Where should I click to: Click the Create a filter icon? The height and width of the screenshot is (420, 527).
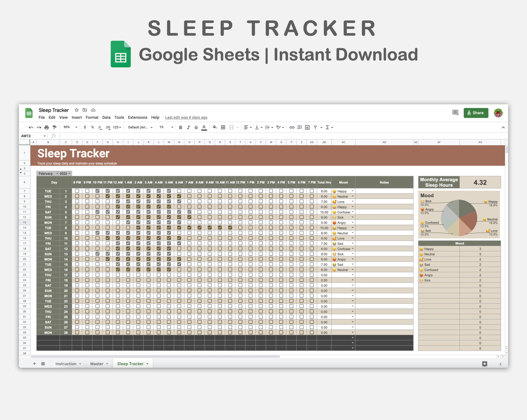pos(316,127)
